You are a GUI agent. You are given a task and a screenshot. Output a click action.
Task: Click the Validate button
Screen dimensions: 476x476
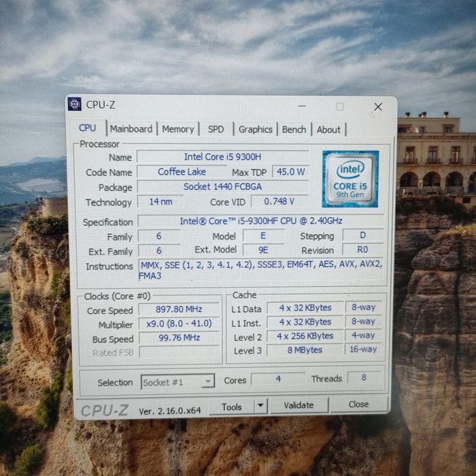point(299,405)
